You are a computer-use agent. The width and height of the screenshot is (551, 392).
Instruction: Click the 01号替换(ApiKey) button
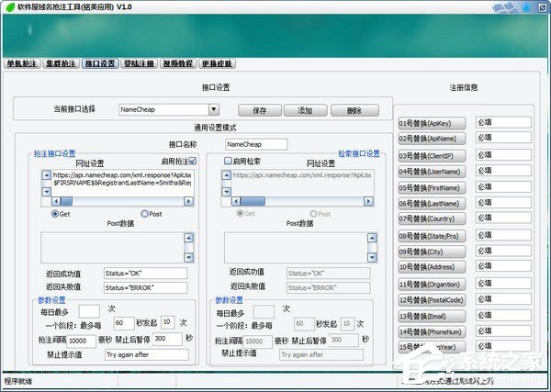coord(433,122)
